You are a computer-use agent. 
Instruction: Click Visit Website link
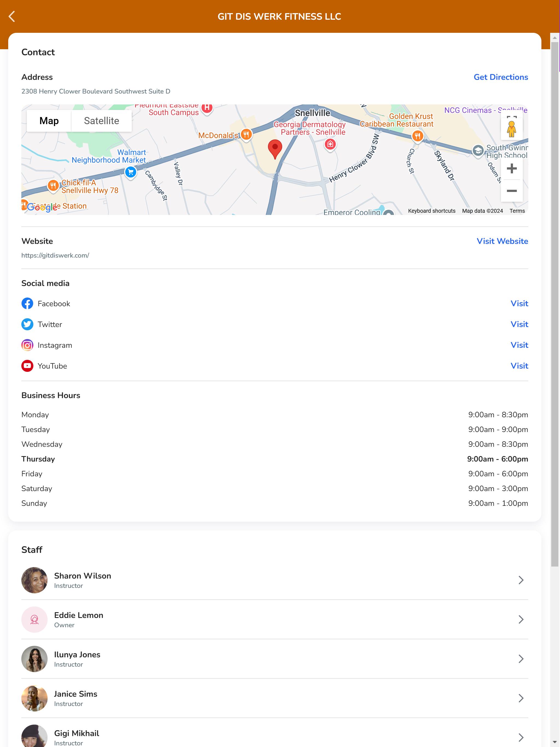point(502,241)
